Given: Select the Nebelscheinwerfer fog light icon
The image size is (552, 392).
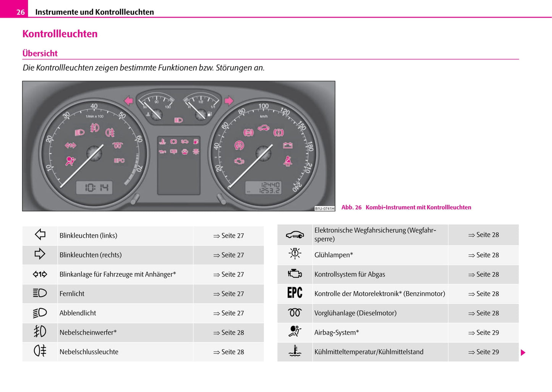Looking at the screenshot, I should [x=40, y=332].
